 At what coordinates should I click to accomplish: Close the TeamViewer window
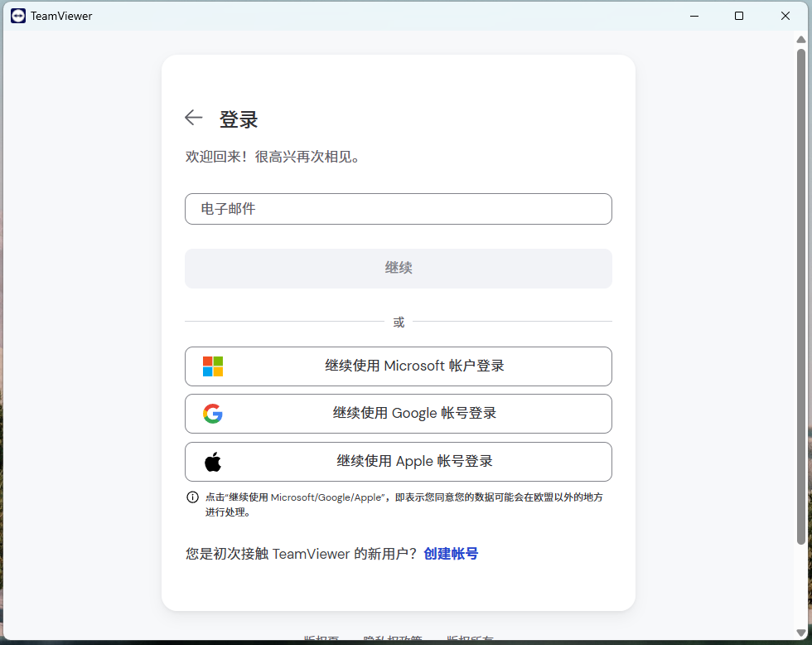785,16
